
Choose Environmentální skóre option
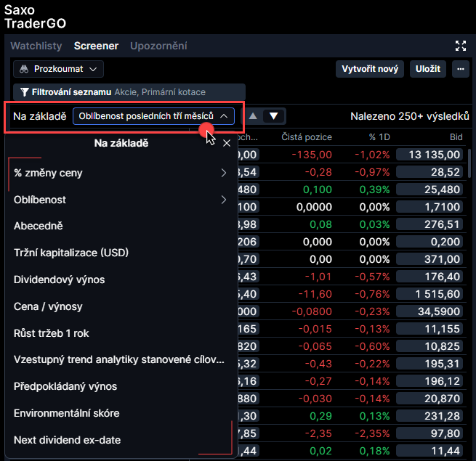point(66,413)
